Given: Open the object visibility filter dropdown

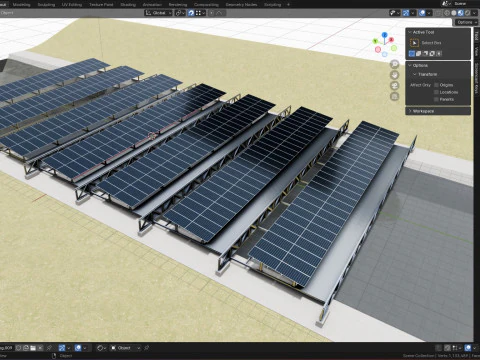Looking at the screenshot, I should [x=394, y=13].
